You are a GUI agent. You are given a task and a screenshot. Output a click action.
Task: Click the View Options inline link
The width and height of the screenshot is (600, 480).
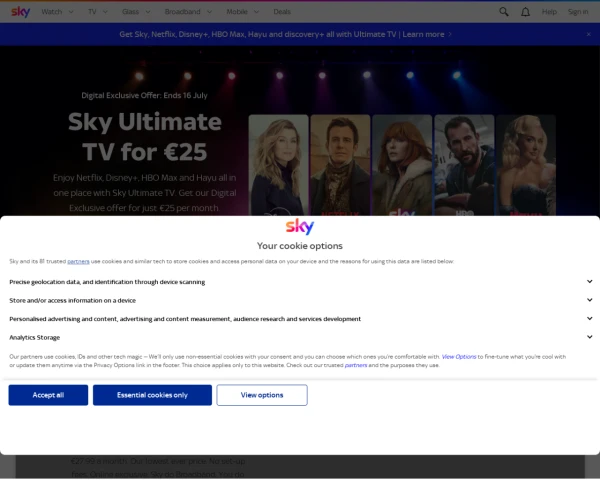[x=459, y=357]
